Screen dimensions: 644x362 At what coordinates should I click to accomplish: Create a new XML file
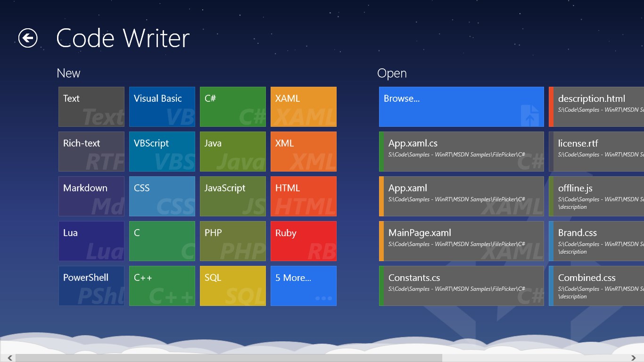click(x=304, y=151)
